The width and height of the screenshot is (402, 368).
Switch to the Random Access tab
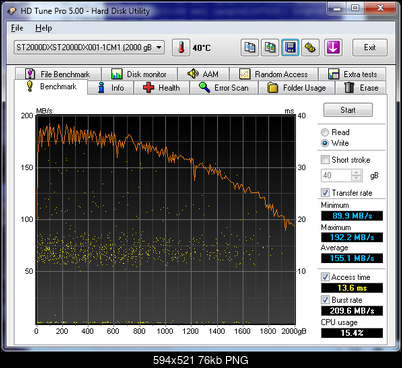(274, 74)
